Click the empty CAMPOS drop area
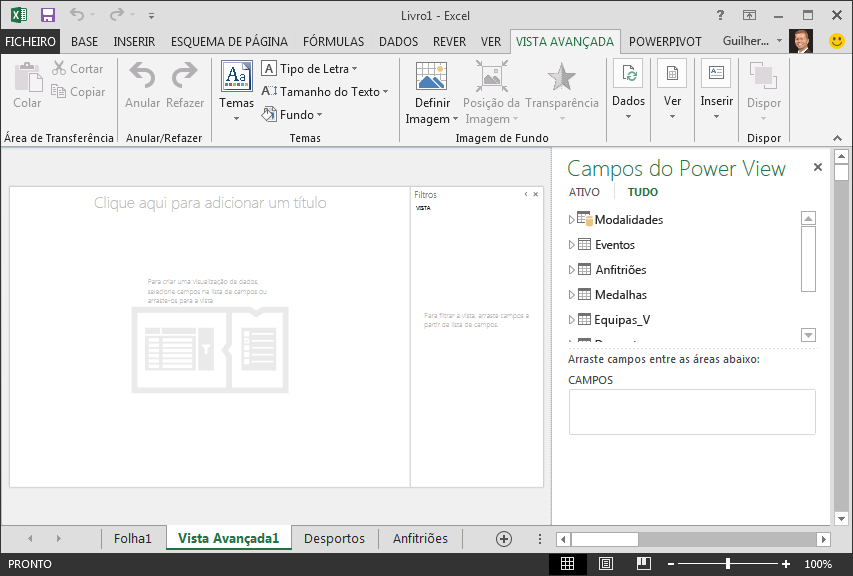Viewport: 853px width, 576px height. click(692, 412)
